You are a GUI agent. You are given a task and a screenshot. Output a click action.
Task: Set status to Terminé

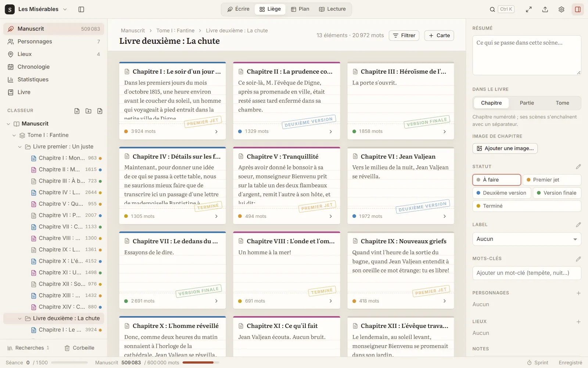527,206
